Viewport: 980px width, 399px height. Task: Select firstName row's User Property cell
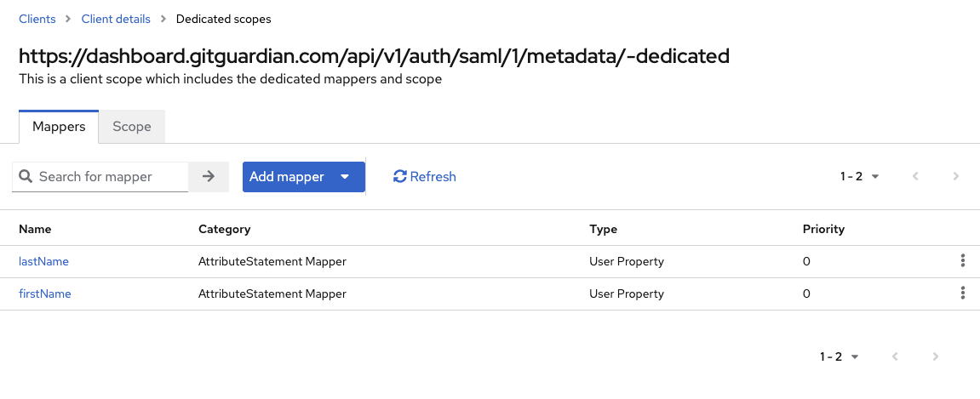[x=627, y=294]
